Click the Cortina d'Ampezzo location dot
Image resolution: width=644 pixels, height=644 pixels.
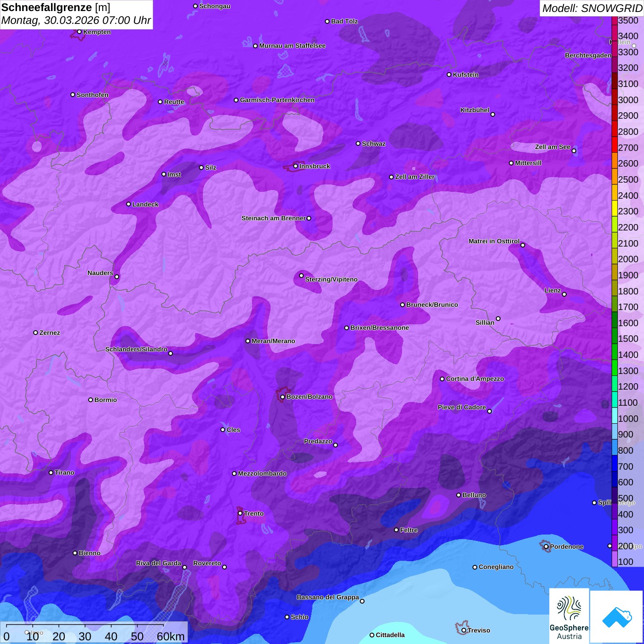(x=442, y=379)
